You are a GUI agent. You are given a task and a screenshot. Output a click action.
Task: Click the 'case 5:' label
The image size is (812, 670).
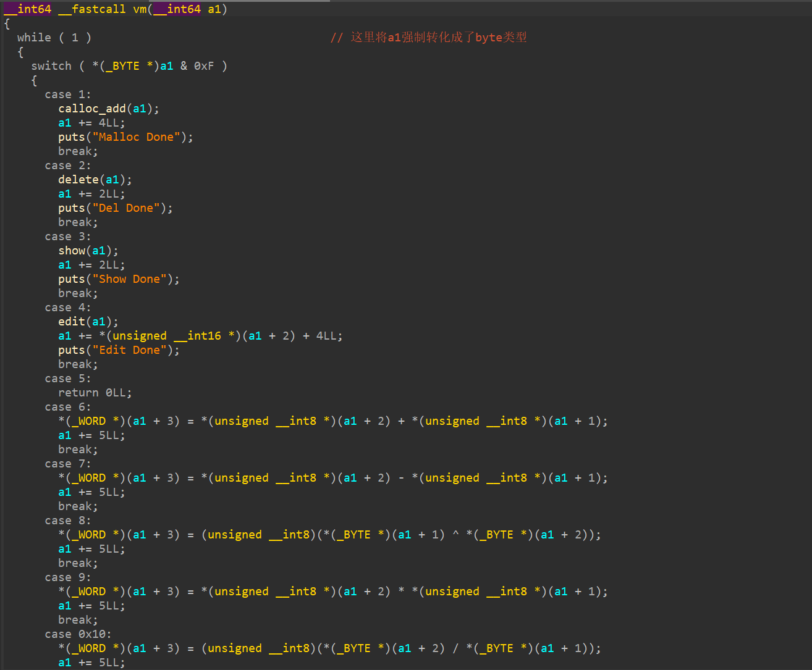pyautogui.click(x=68, y=379)
